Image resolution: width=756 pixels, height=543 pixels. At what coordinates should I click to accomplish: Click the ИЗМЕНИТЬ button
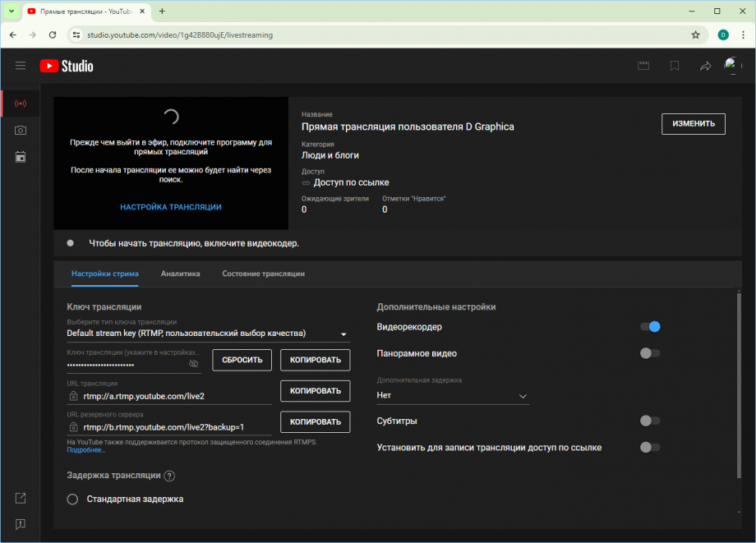pyautogui.click(x=694, y=124)
